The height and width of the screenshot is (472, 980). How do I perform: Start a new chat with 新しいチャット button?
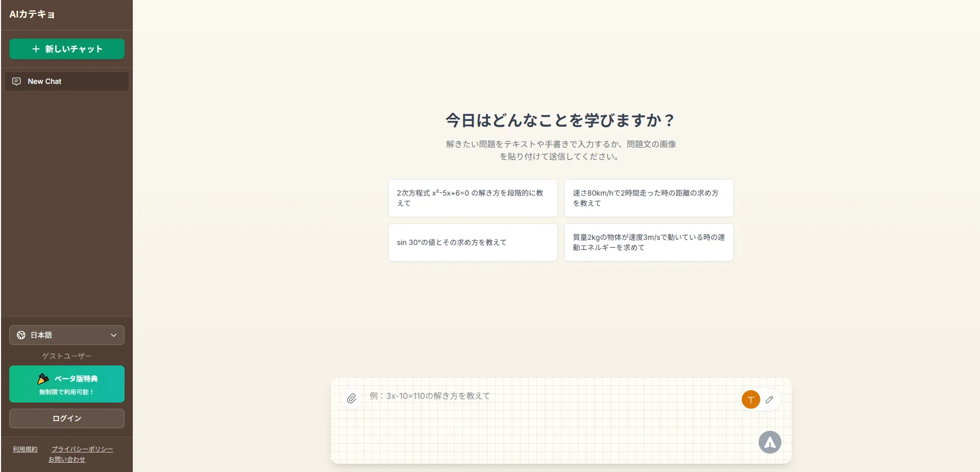67,49
